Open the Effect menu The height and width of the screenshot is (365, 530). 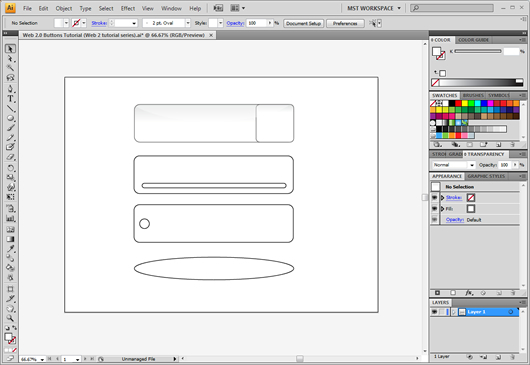(x=128, y=8)
